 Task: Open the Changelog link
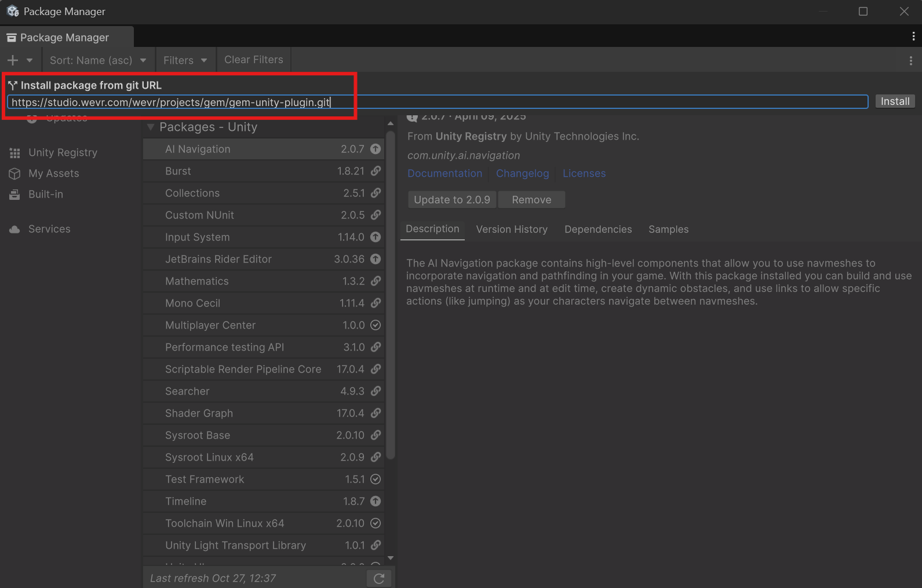pos(522,173)
